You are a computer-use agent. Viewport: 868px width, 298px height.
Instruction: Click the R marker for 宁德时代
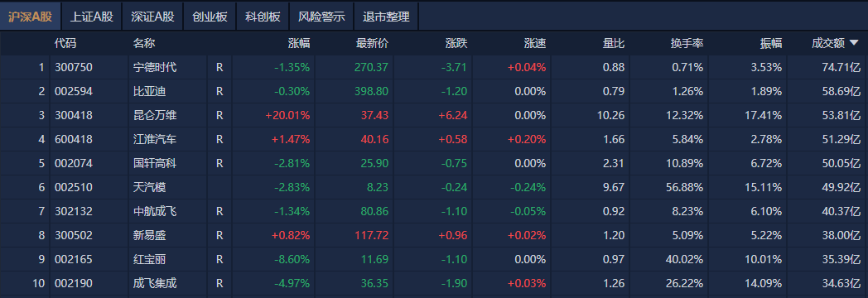[219, 67]
